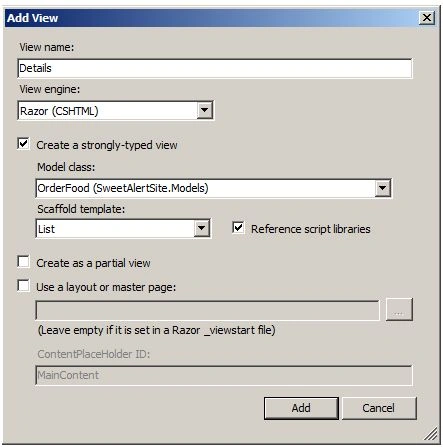Open the Scaffold template dropdown arrow

(201, 228)
